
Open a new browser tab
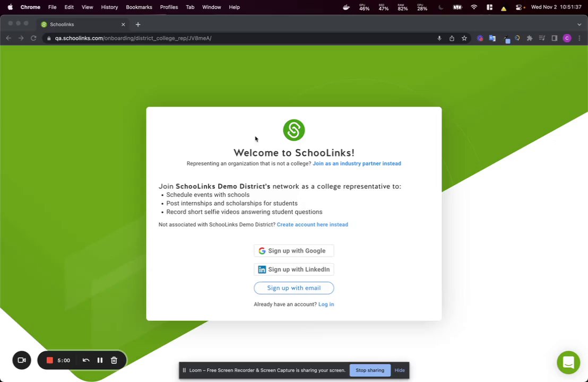tap(138, 24)
